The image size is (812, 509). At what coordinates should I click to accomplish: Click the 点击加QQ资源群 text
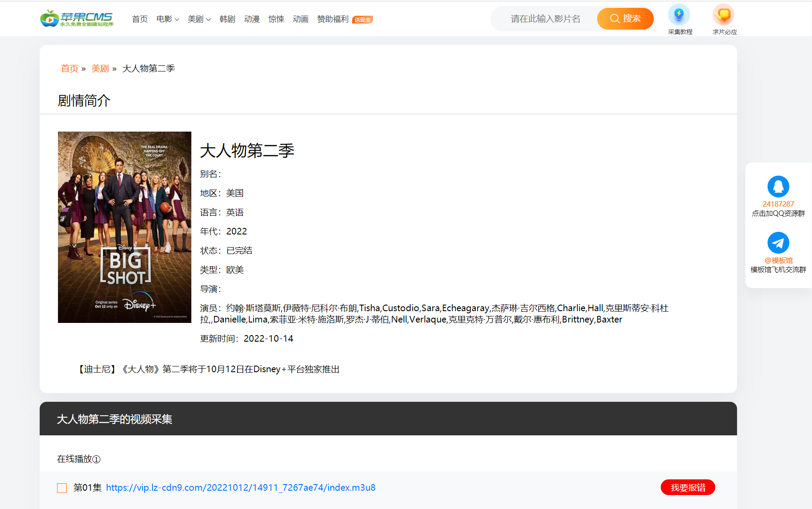(x=778, y=214)
